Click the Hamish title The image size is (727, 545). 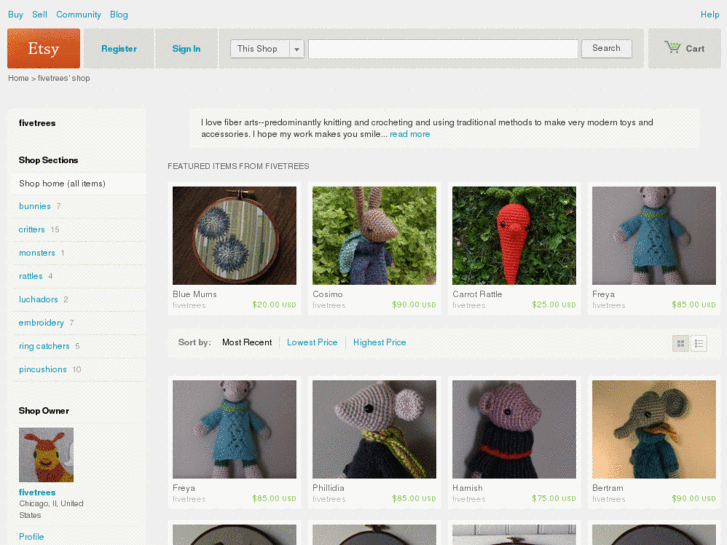[468, 488]
